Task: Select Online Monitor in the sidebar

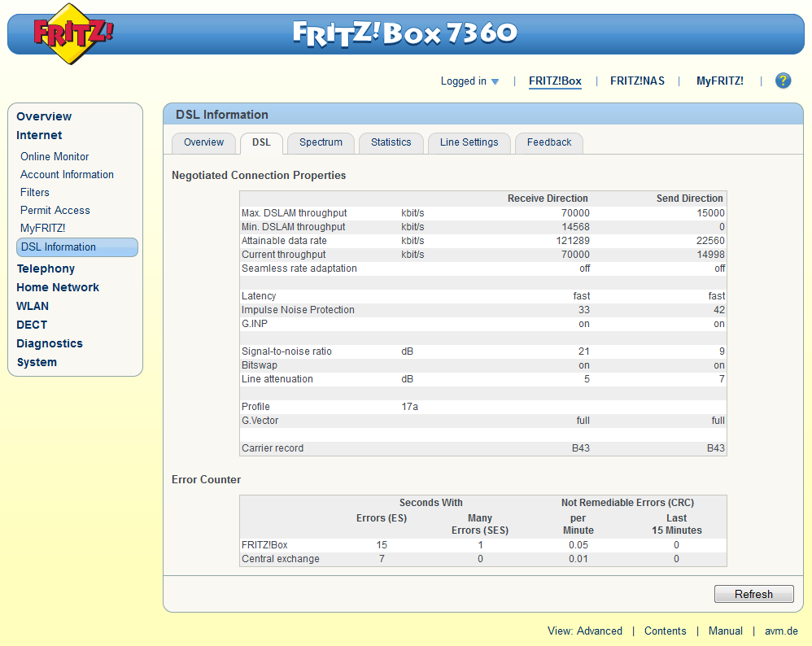Action: click(x=55, y=156)
